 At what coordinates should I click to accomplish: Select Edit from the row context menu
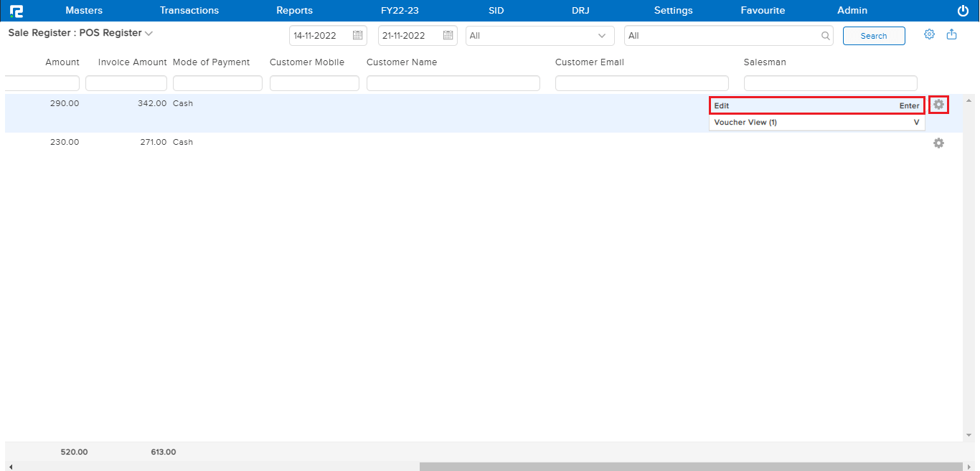tap(816, 105)
